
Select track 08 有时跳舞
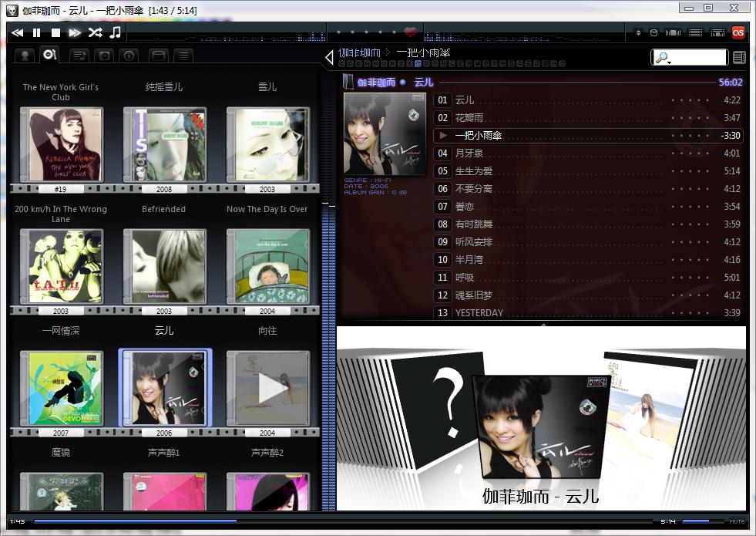click(587, 224)
